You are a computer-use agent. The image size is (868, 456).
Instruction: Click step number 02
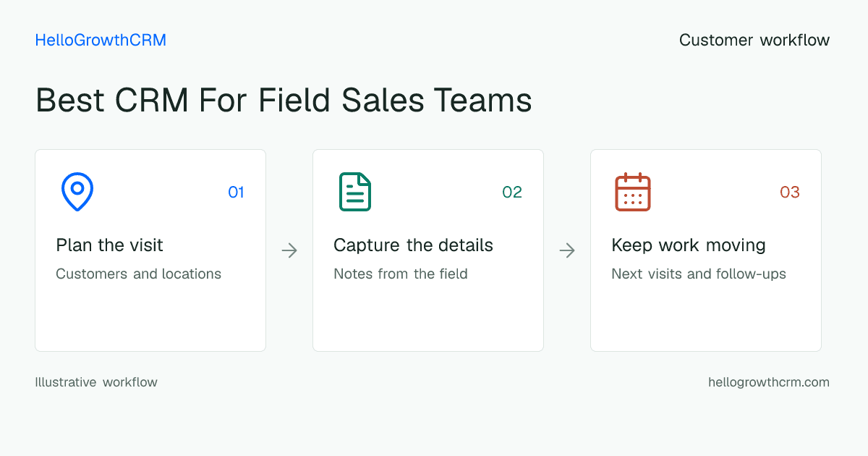pos(512,192)
